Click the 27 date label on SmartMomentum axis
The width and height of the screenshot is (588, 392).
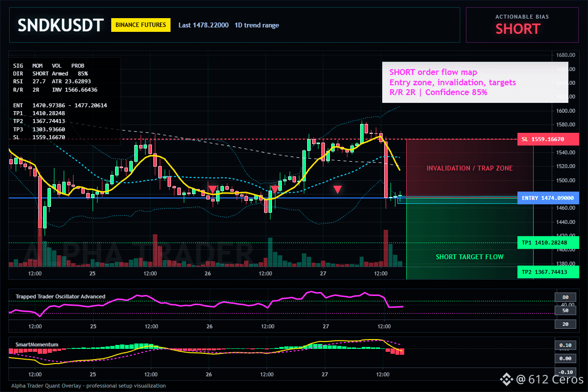pos(324,373)
